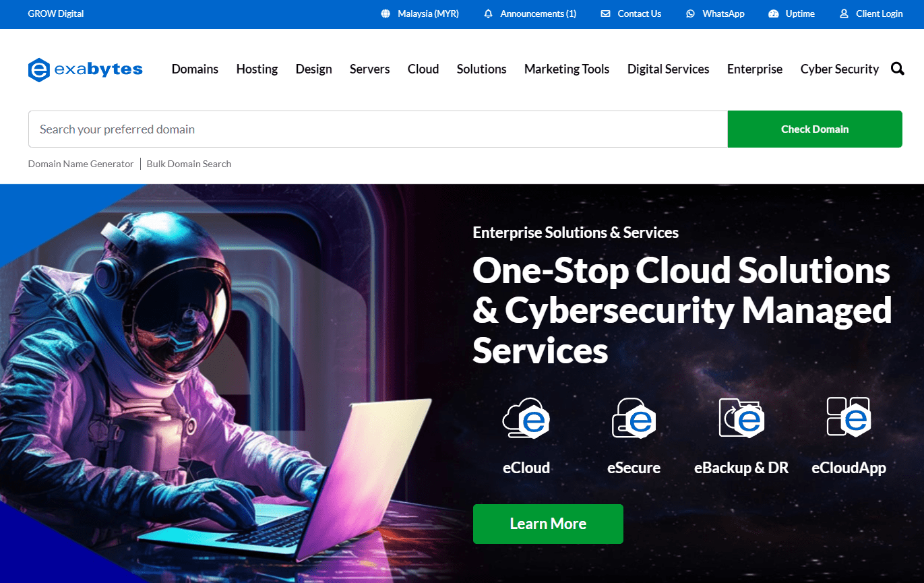Click the eSecure icon
The image size is (924, 583).
pyautogui.click(x=634, y=418)
